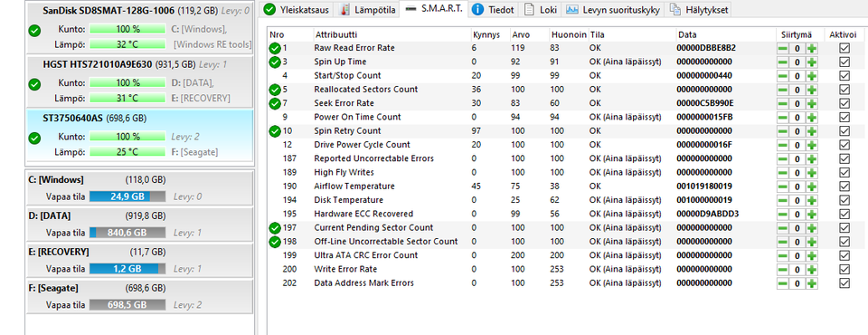868x335 pixels.
Task: Increase offset for Current Pending Sector Count
Action: pyautogui.click(x=812, y=228)
